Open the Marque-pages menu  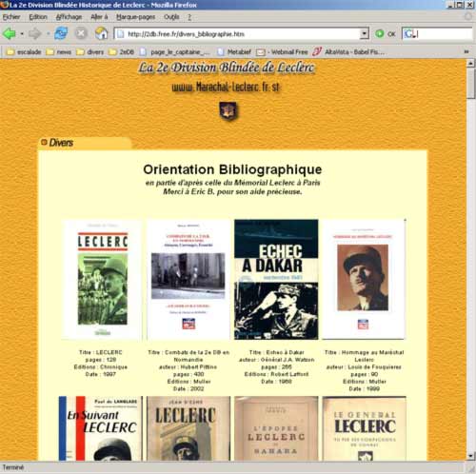pyautogui.click(x=135, y=17)
